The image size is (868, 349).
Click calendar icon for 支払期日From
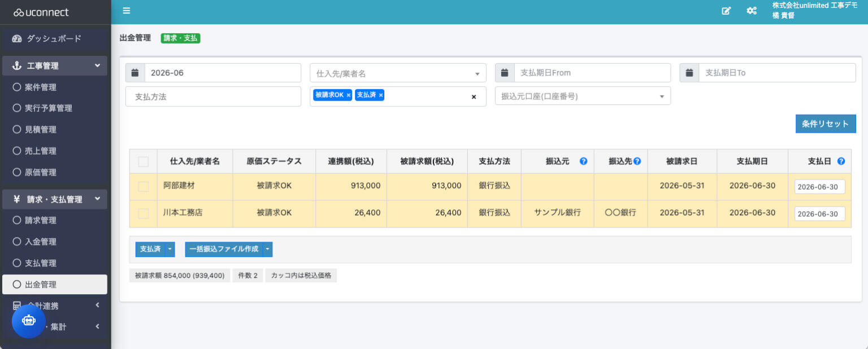coord(505,73)
